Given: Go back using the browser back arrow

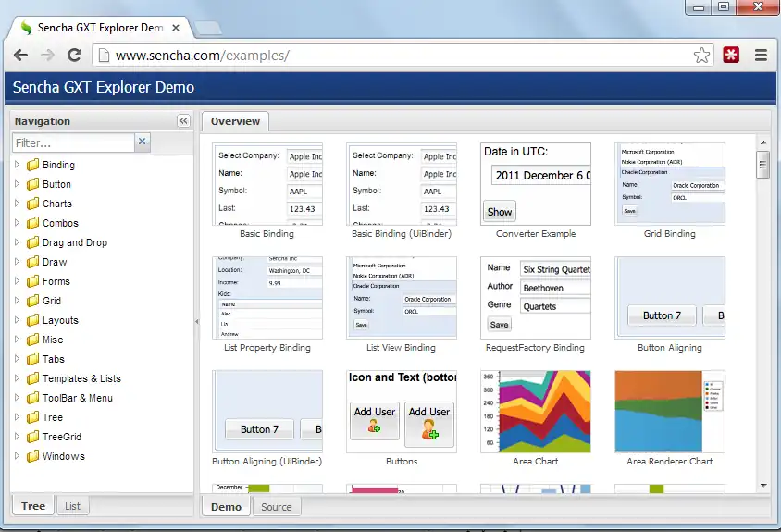Looking at the screenshot, I should (x=20, y=56).
